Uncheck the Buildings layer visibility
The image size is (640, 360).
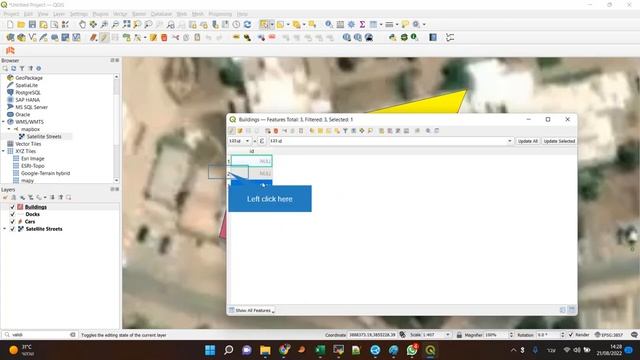(12, 207)
